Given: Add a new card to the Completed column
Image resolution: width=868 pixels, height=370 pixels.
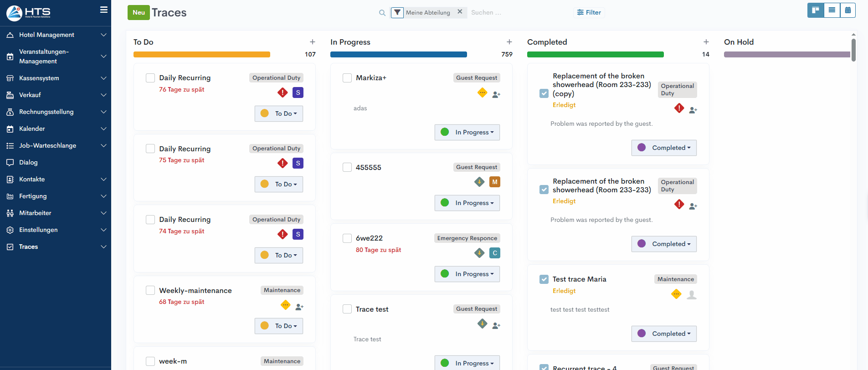Looking at the screenshot, I should pos(706,42).
